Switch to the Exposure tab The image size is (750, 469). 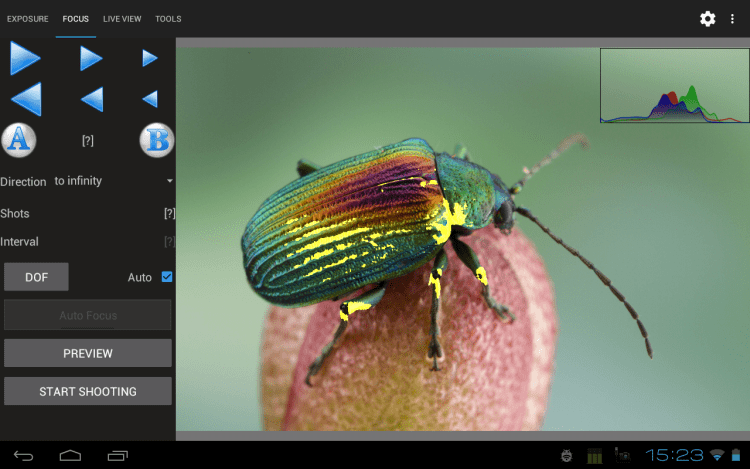(x=27, y=19)
